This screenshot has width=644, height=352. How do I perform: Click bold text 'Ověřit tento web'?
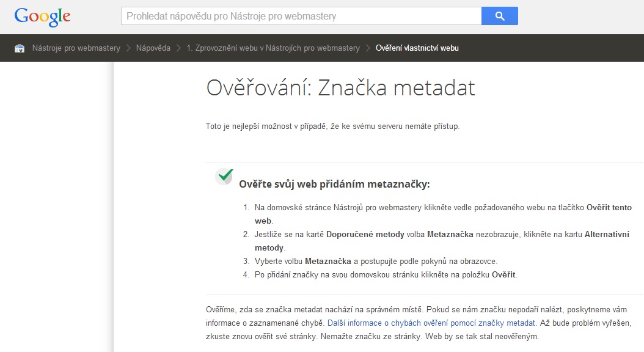coord(609,207)
